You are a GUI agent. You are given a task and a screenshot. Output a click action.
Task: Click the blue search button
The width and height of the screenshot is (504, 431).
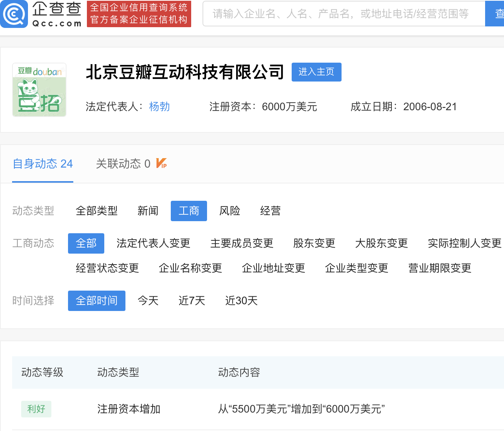(x=495, y=14)
